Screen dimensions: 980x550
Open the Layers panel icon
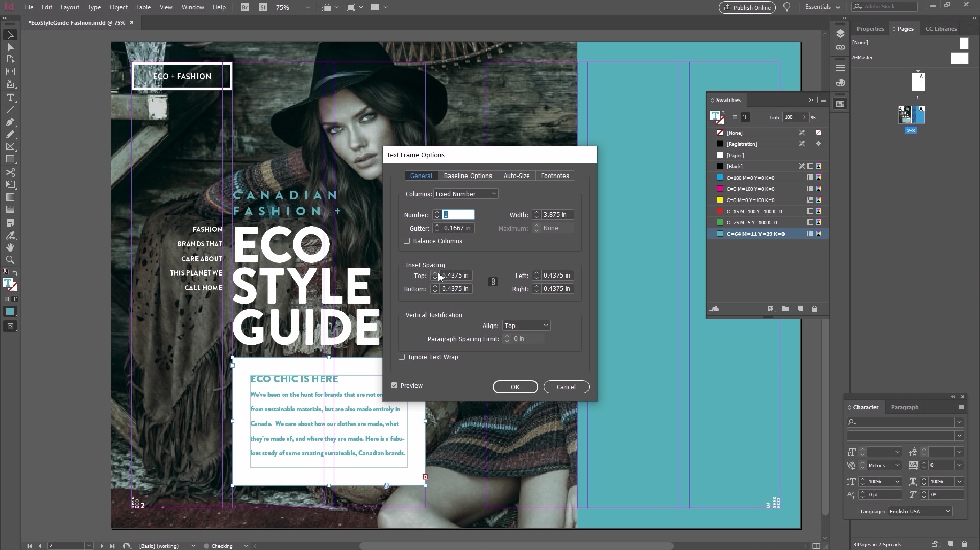(x=840, y=33)
